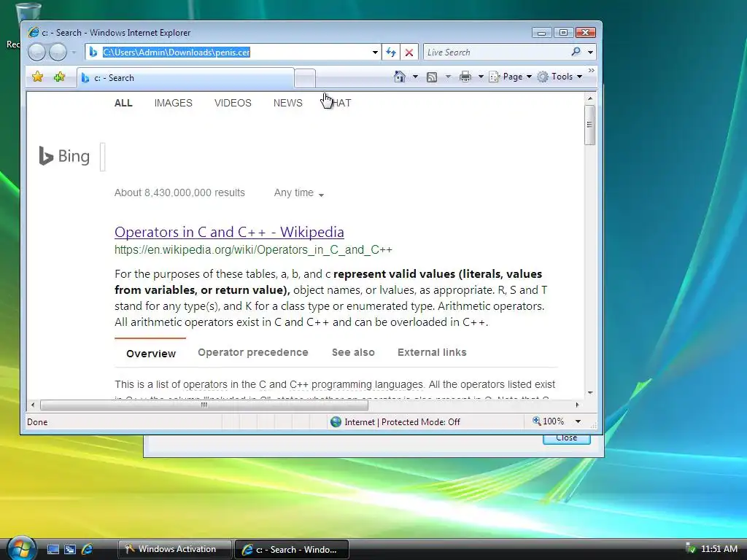Open the 'Any time' date filter
Image resolution: width=747 pixels, height=560 pixels.
point(298,192)
